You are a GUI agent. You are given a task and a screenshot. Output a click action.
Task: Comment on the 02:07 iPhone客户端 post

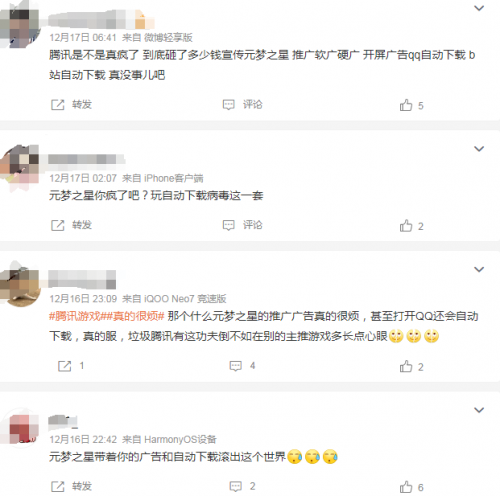(x=242, y=225)
